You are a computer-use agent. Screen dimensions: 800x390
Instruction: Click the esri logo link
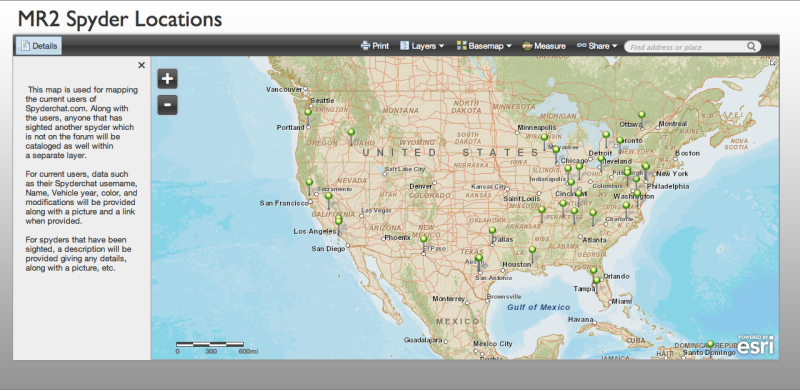pos(756,345)
